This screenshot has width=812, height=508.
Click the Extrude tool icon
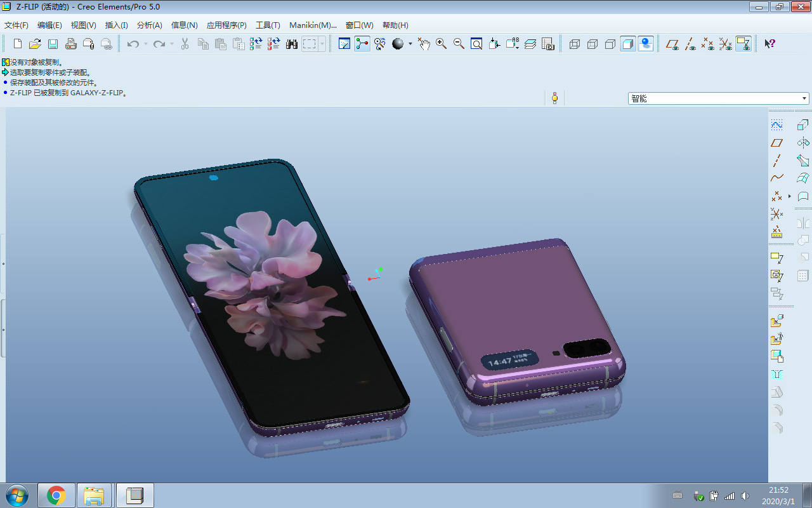point(803,125)
